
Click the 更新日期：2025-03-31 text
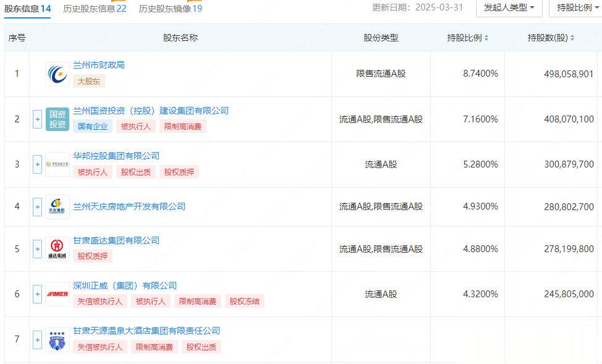(x=418, y=7)
